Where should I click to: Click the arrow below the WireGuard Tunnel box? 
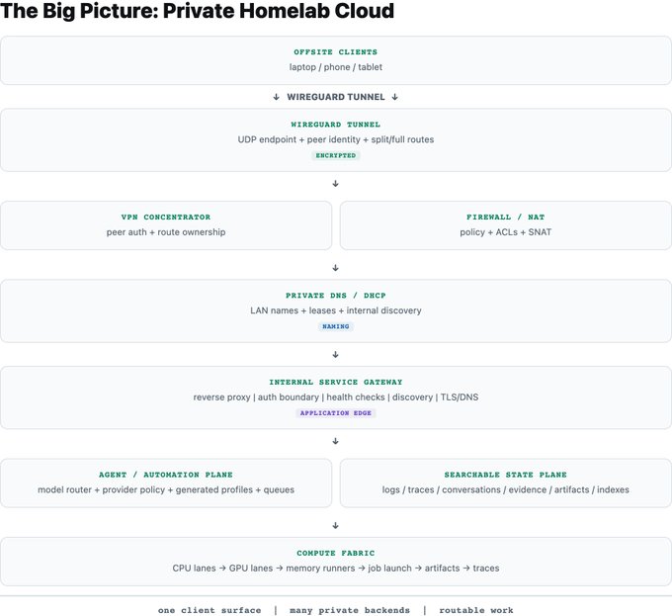coord(336,184)
